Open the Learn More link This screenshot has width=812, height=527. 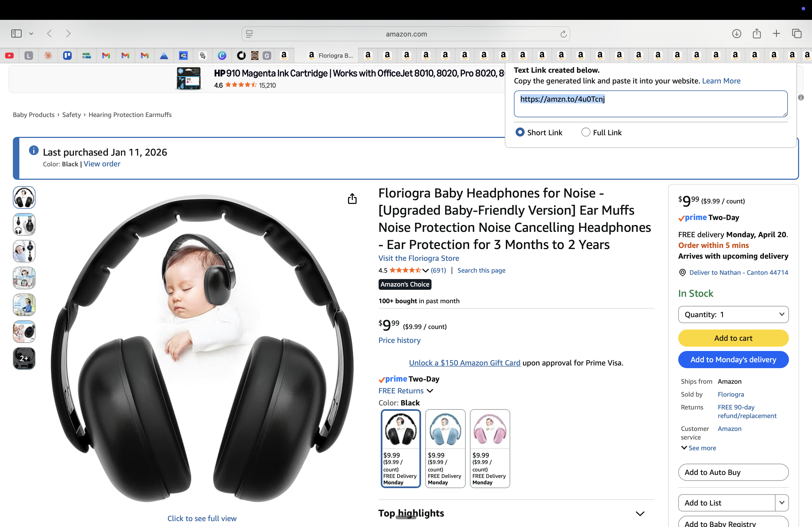click(x=721, y=81)
